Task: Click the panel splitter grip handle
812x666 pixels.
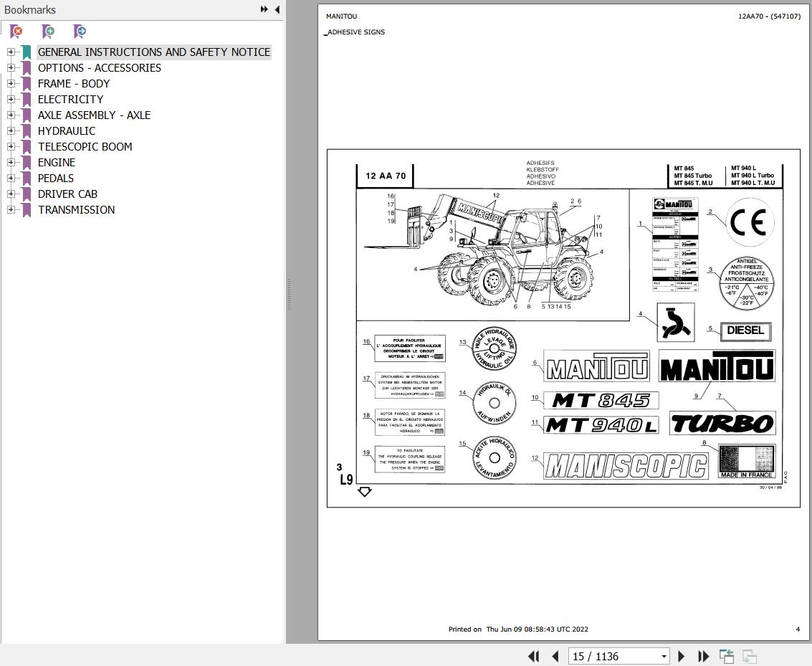Action: click(289, 294)
